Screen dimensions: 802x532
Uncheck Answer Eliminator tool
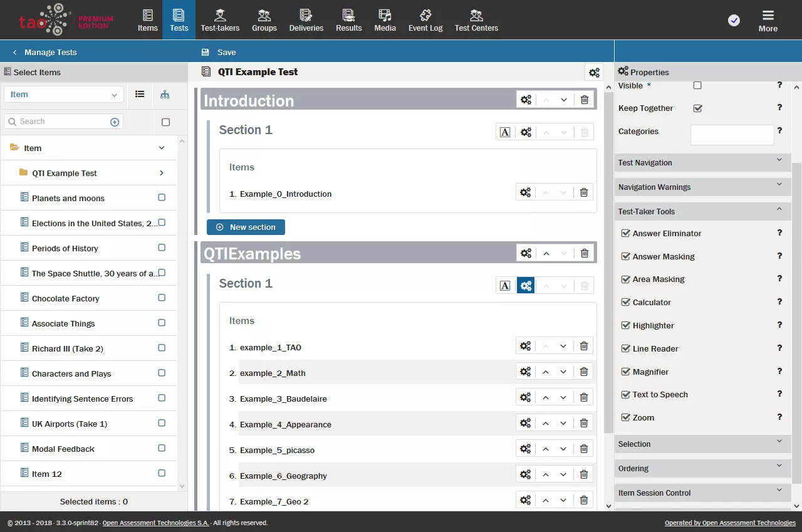coord(625,233)
